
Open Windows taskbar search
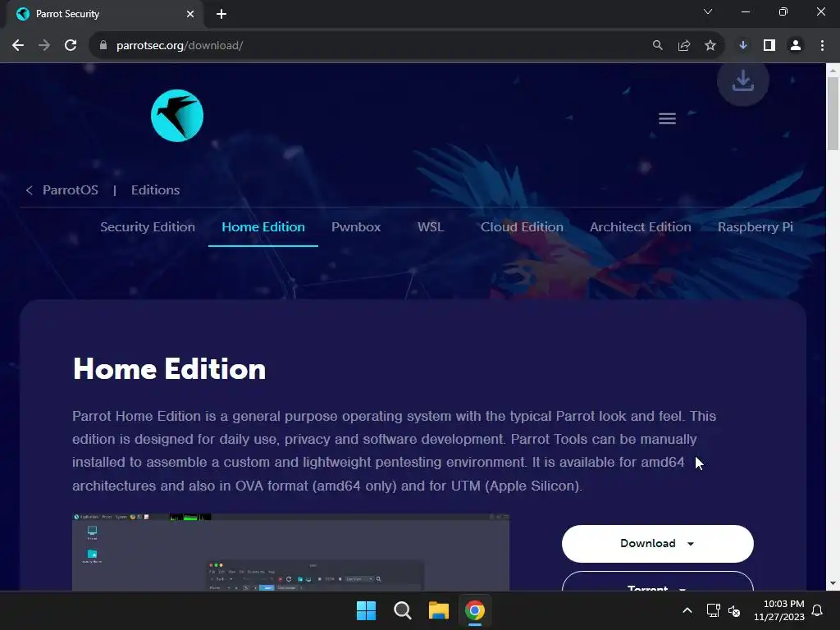402,610
